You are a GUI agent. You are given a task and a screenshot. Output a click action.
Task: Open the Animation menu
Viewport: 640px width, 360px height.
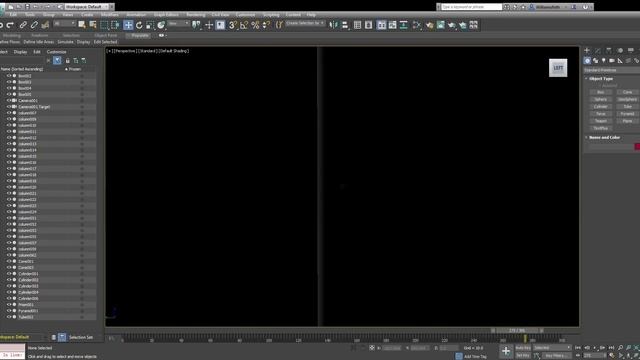point(136,15)
